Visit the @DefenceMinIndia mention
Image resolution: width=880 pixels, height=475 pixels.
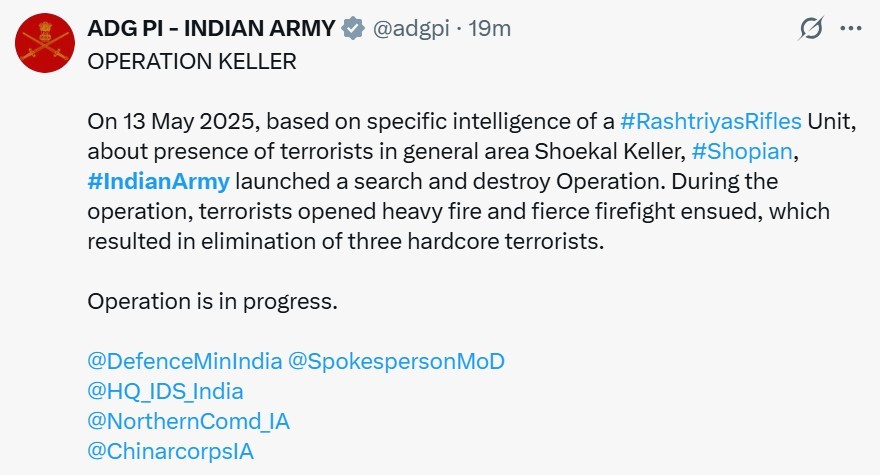[x=185, y=361]
